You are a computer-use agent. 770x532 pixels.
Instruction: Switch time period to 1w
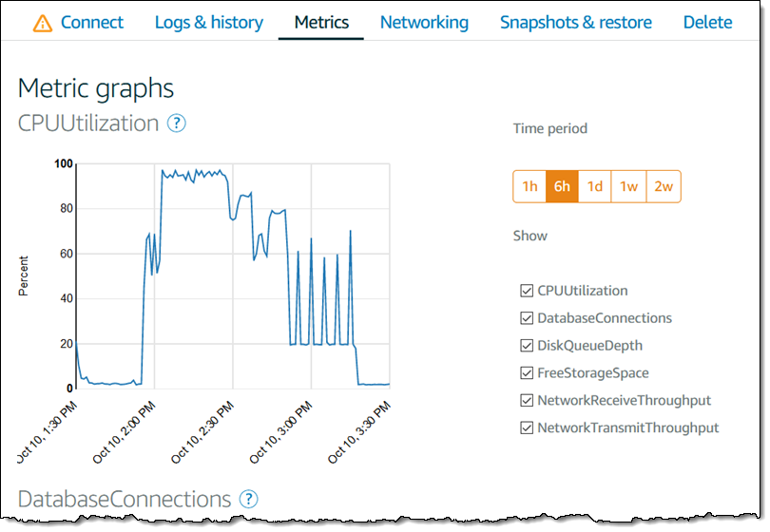[628, 186]
